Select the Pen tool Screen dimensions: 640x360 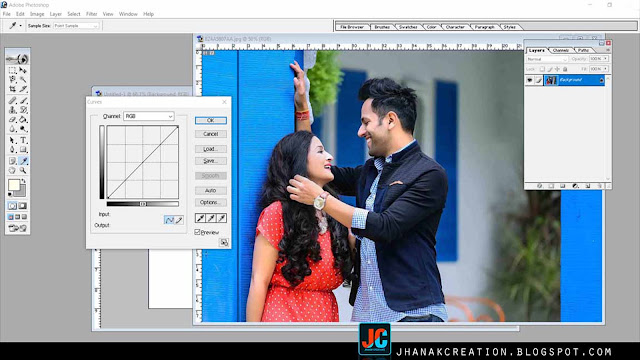pyautogui.click(x=12, y=150)
